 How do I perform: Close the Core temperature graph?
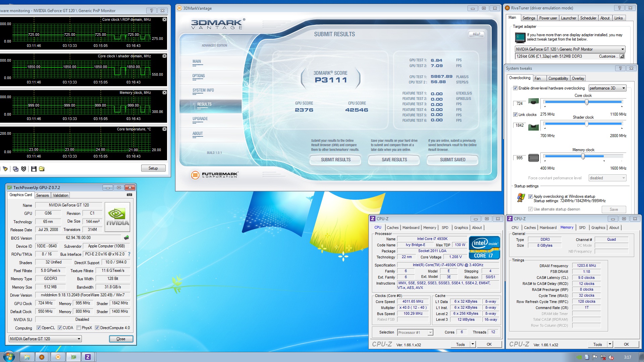pos(164,129)
